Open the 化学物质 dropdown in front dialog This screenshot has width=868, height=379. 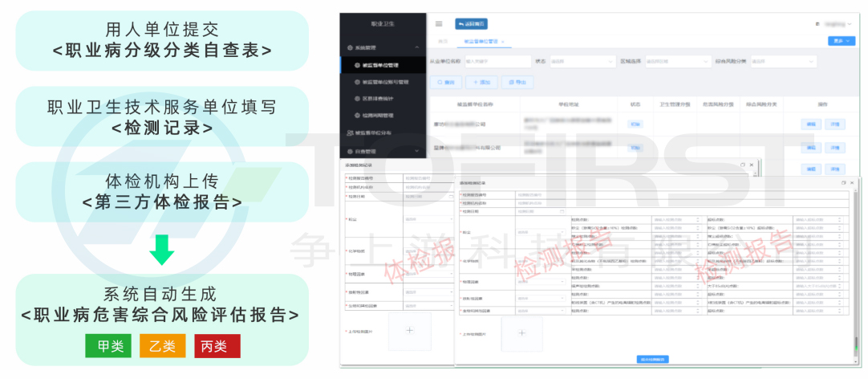tap(541, 261)
